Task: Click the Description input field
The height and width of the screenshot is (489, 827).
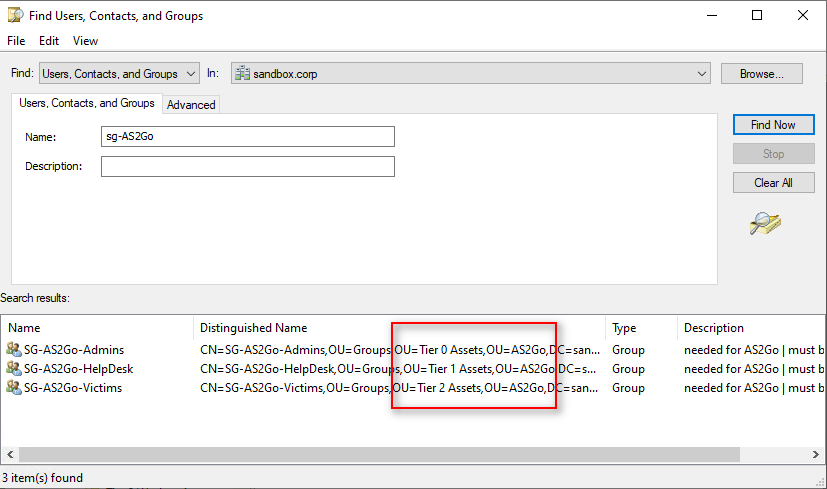Action: pos(248,166)
